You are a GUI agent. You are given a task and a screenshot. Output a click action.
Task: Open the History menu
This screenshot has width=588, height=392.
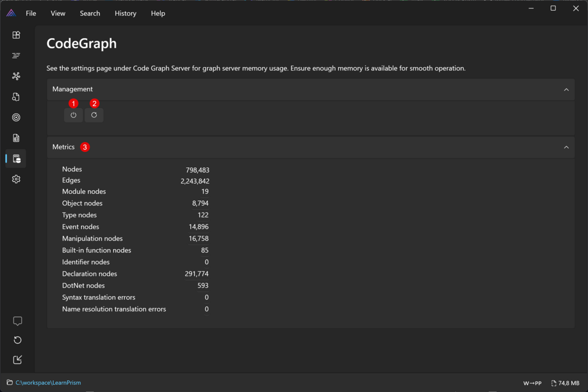(x=125, y=13)
